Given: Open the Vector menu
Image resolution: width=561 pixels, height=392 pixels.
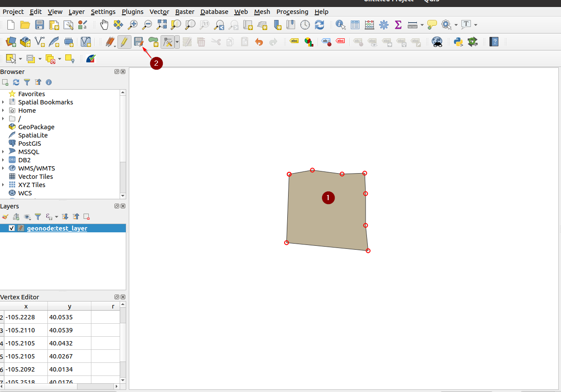Looking at the screenshot, I should (x=159, y=12).
